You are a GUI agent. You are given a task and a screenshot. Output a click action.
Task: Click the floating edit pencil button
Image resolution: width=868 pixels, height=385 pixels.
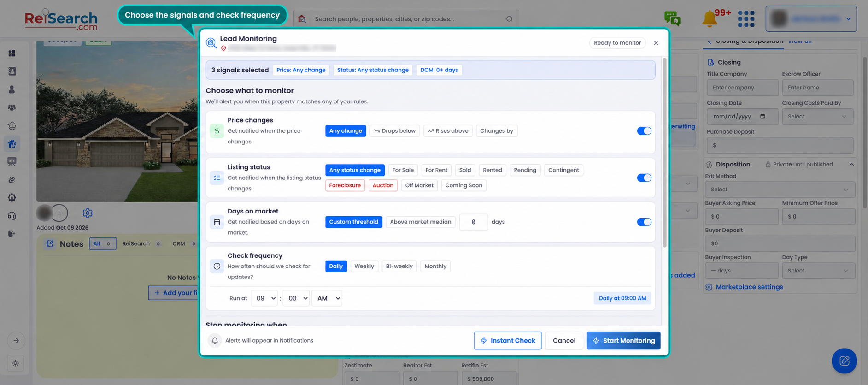tap(844, 361)
